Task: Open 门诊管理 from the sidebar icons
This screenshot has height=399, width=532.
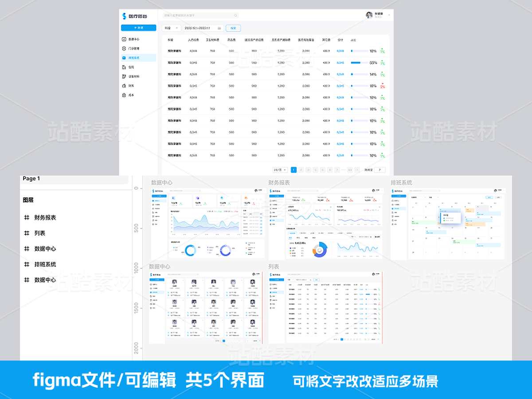Action: (124, 49)
